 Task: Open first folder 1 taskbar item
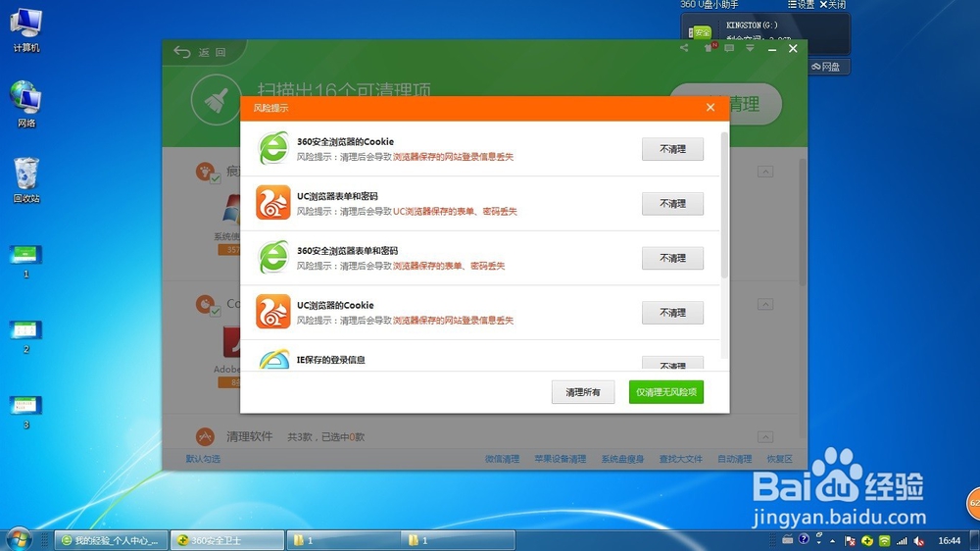(343, 540)
